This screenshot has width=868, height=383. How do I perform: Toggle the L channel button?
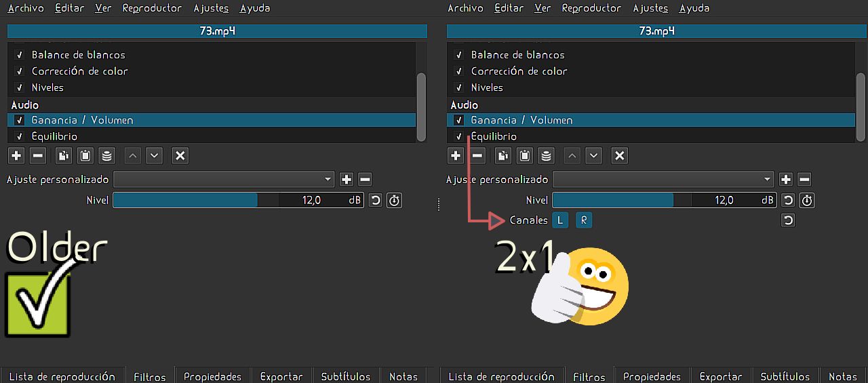(x=560, y=220)
